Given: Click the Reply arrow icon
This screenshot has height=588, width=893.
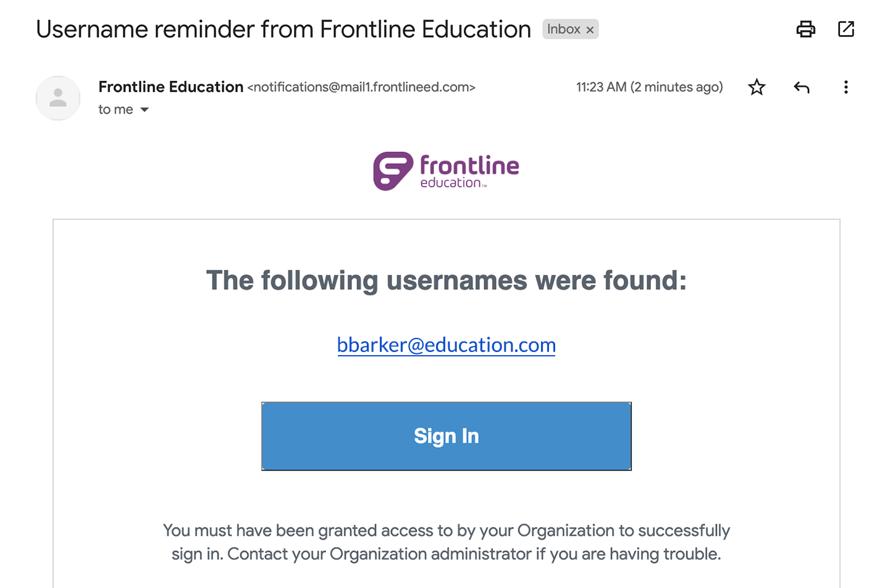Looking at the screenshot, I should [x=801, y=87].
